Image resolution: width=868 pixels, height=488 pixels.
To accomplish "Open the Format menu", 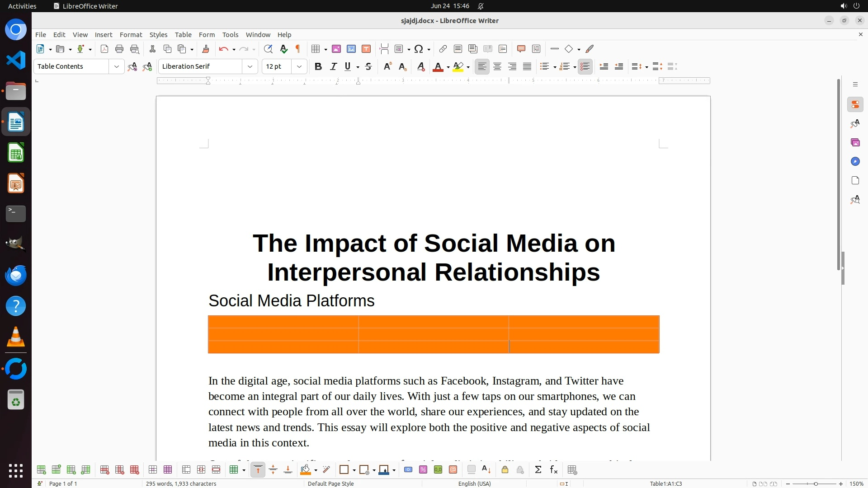I will click(131, 35).
